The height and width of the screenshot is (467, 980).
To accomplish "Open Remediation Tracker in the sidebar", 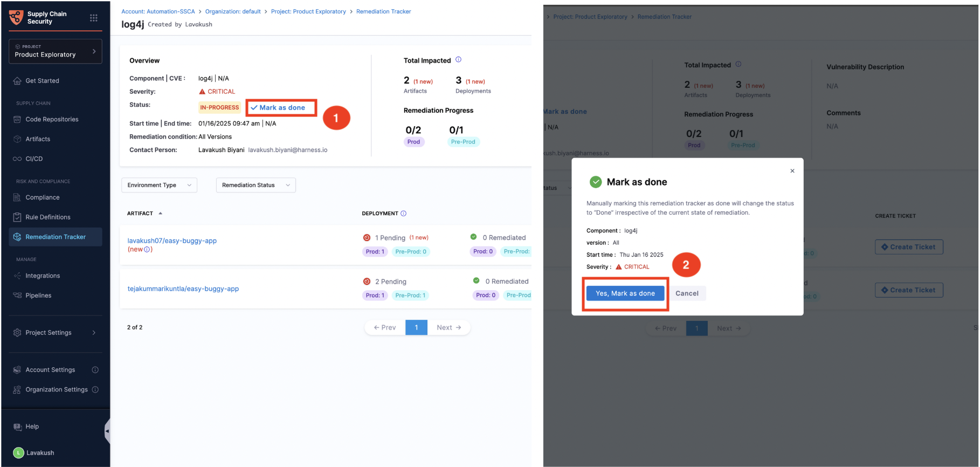I will [55, 237].
